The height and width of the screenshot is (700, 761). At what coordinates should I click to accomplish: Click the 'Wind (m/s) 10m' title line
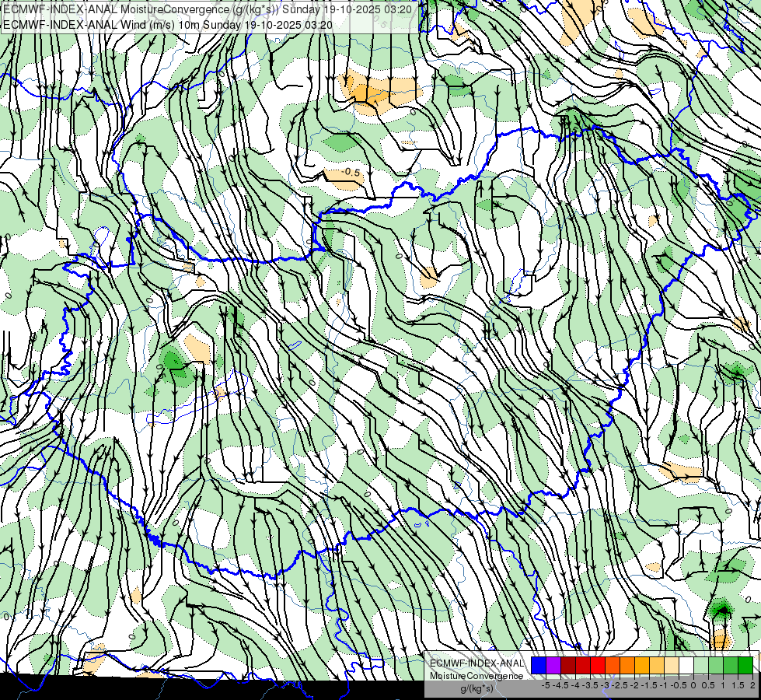(x=168, y=24)
